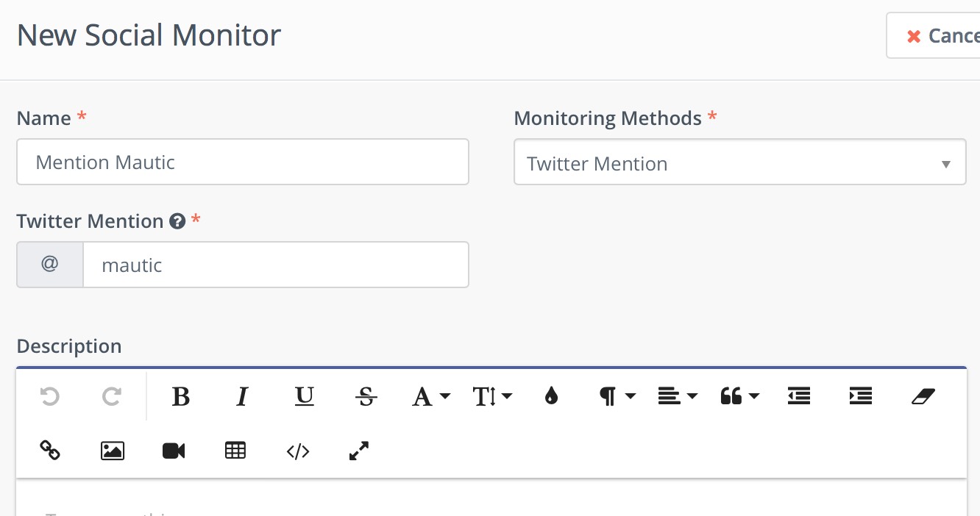Click the Cancel button

coord(934,35)
